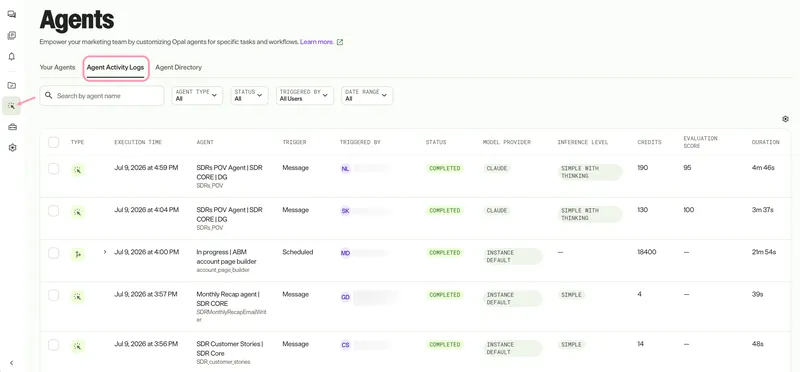
Task: Switch to Agent Directory tab
Action: point(179,67)
